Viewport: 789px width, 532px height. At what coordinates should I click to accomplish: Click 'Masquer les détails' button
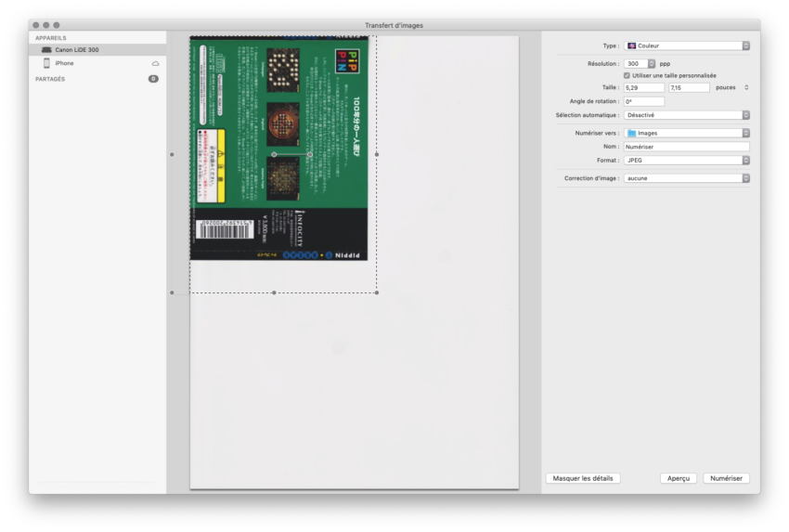(x=583, y=478)
